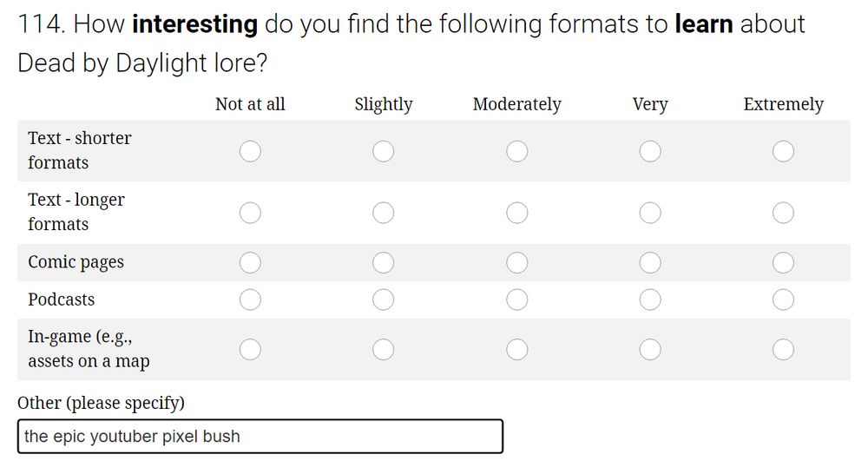Mark 'Extremely' for Text - shorter formats
This screenshot has width=868, height=474.
[x=783, y=151]
